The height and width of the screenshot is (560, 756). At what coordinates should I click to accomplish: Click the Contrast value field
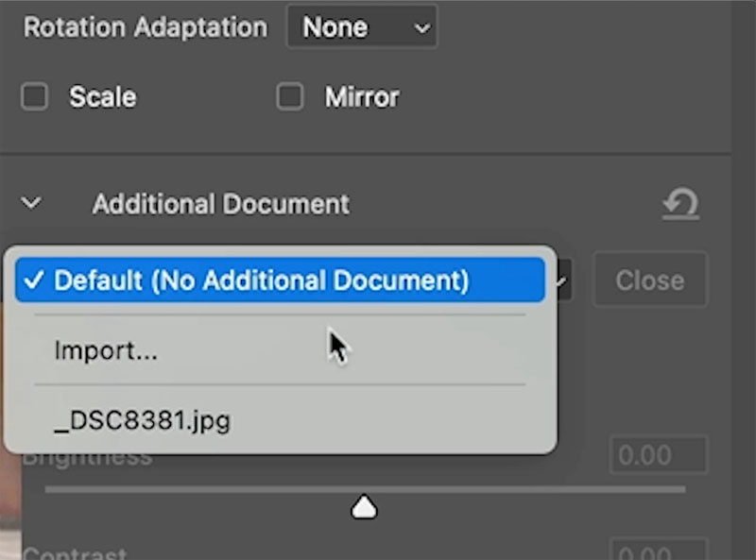[x=659, y=550]
